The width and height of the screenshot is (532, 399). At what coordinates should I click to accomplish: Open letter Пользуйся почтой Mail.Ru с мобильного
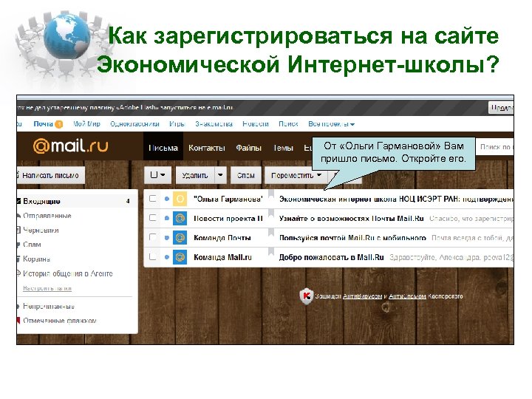[x=352, y=238]
